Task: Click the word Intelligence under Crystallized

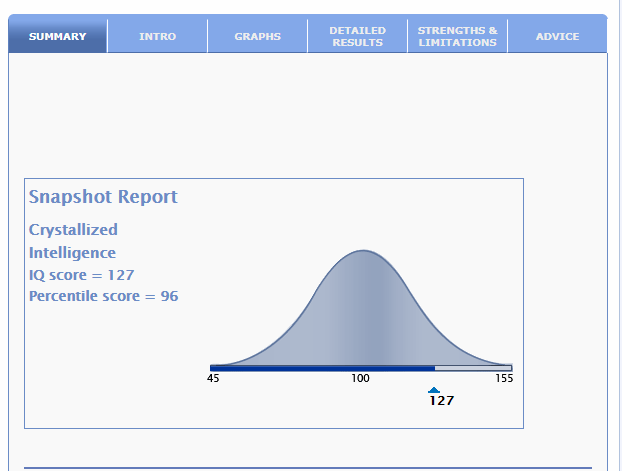Action: pos(72,253)
